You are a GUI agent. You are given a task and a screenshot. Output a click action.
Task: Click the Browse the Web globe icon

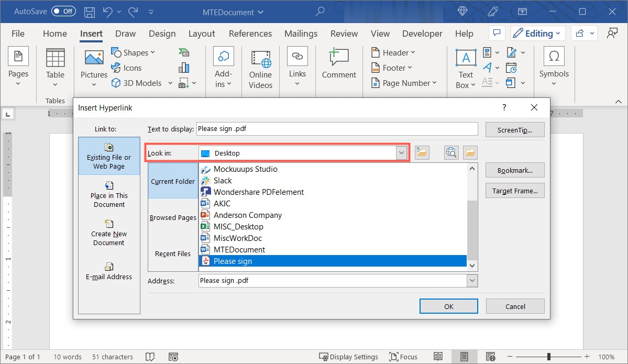[451, 152]
